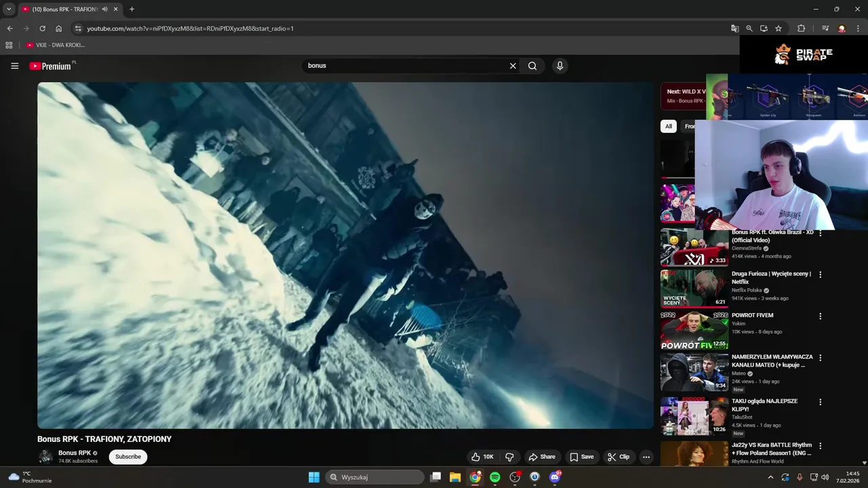Open the bookmarks bar apps grid

(9, 45)
